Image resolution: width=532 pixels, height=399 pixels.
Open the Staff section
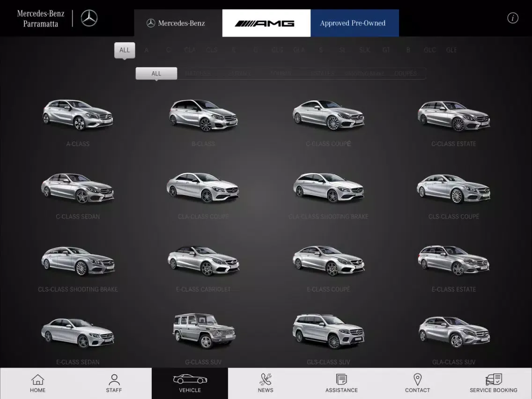114,384
